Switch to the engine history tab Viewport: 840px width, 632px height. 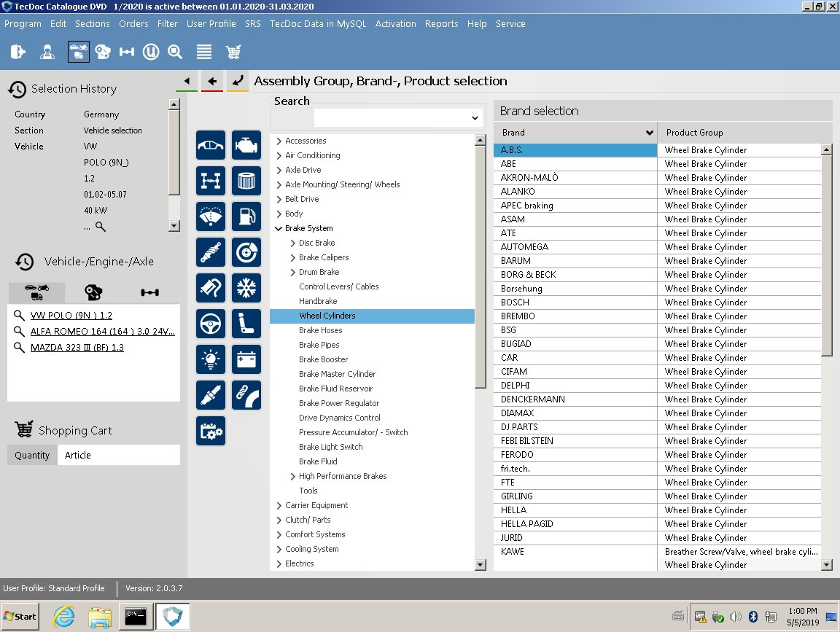click(x=93, y=292)
